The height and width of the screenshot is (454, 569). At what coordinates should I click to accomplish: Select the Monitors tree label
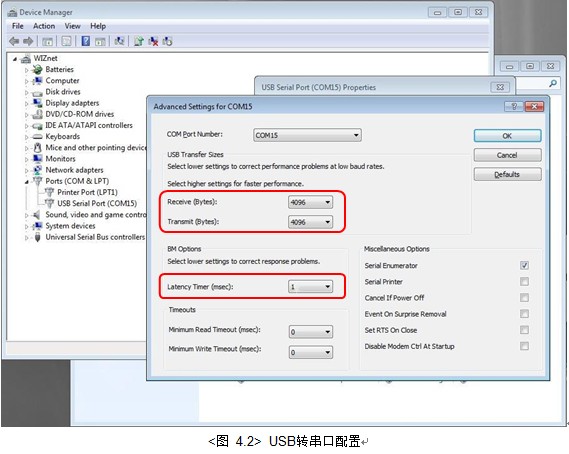tap(60, 159)
